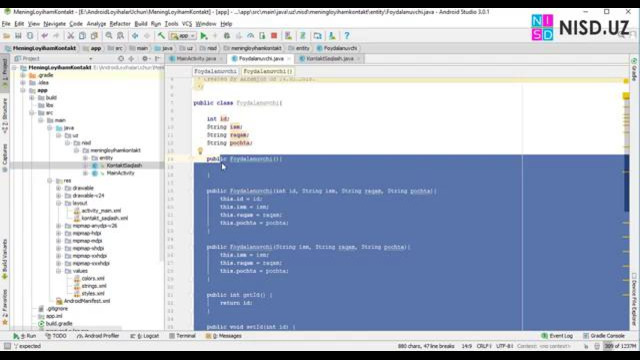
Task: Switch to MainActivity.java tab
Action: coord(196,59)
